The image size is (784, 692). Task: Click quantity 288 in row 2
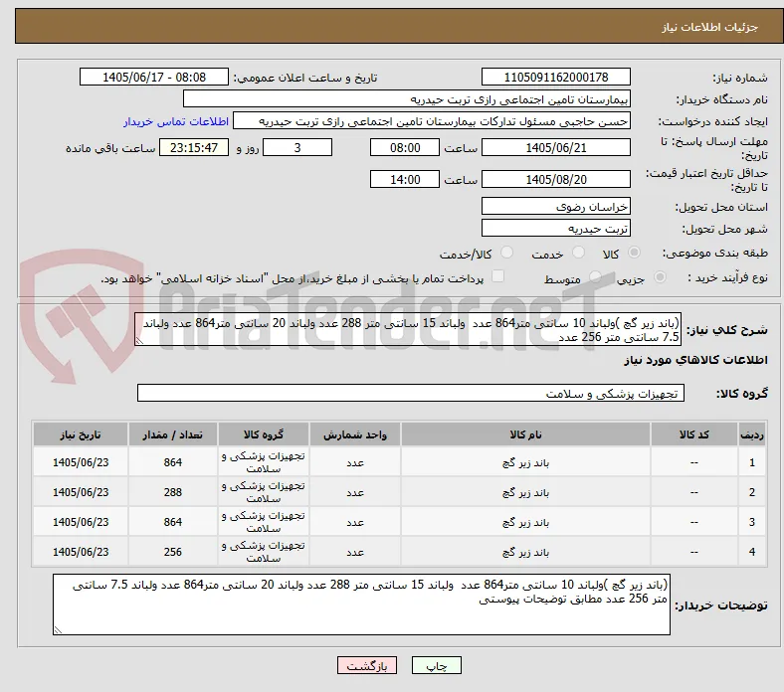(172, 492)
